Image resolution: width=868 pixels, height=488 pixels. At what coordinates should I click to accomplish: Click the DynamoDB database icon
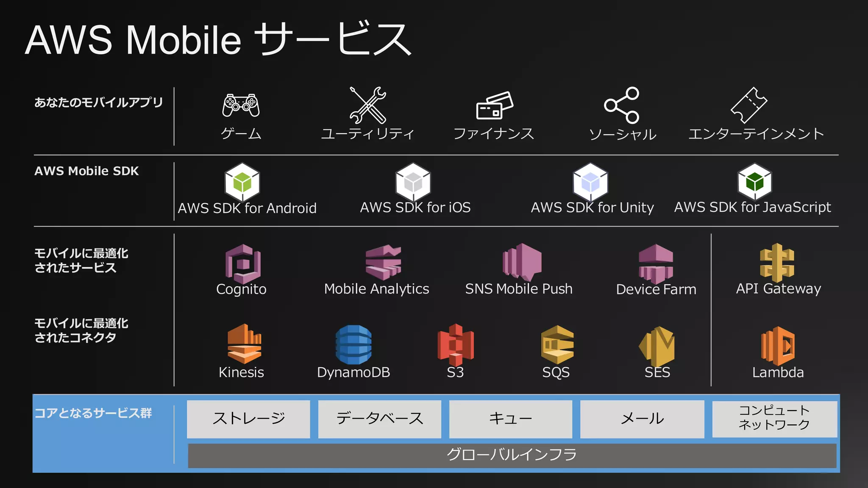click(x=353, y=345)
